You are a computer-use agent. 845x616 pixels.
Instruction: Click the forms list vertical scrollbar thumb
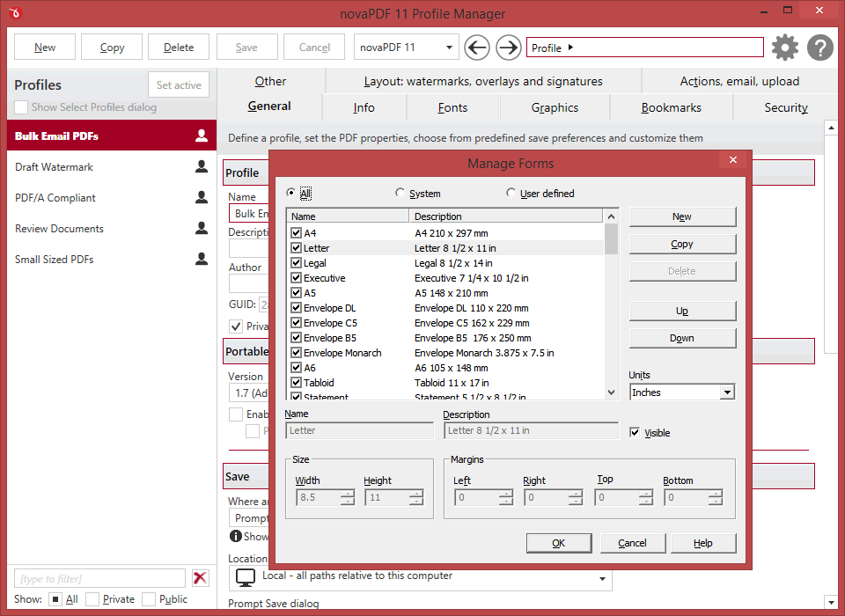pyautogui.click(x=611, y=238)
